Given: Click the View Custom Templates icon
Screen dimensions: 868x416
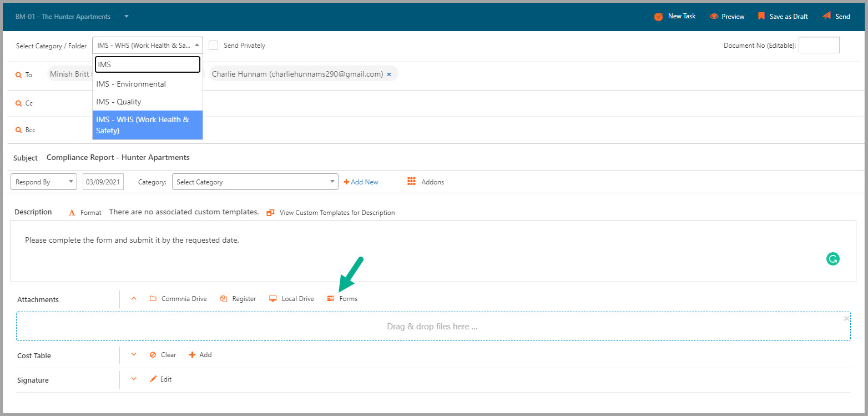Looking at the screenshot, I should [x=270, y=213].
